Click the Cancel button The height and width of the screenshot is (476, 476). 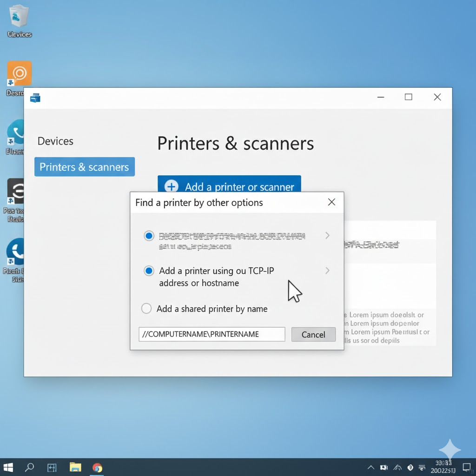coord(313,335)
